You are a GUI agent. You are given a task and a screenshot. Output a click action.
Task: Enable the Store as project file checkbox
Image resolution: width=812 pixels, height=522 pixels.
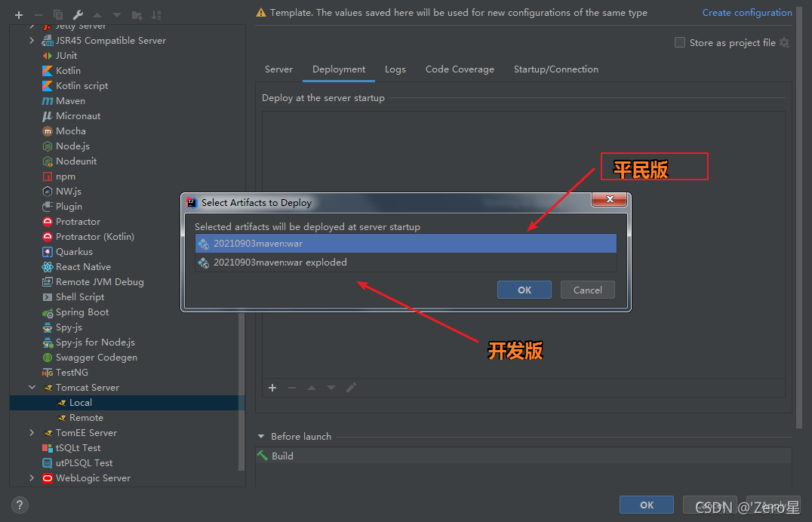pos(680,42)
